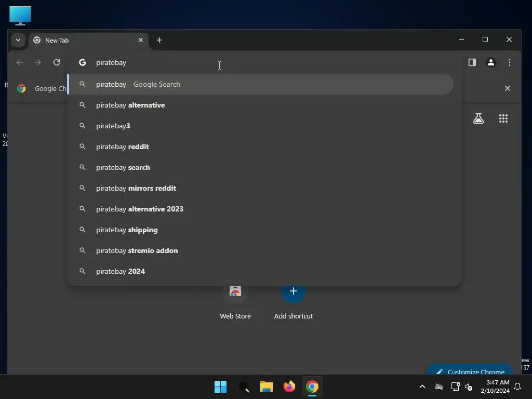Viewport: 532px width, 399px height.
Task: Click the muted volume tray icon
Action: point(469,387)
